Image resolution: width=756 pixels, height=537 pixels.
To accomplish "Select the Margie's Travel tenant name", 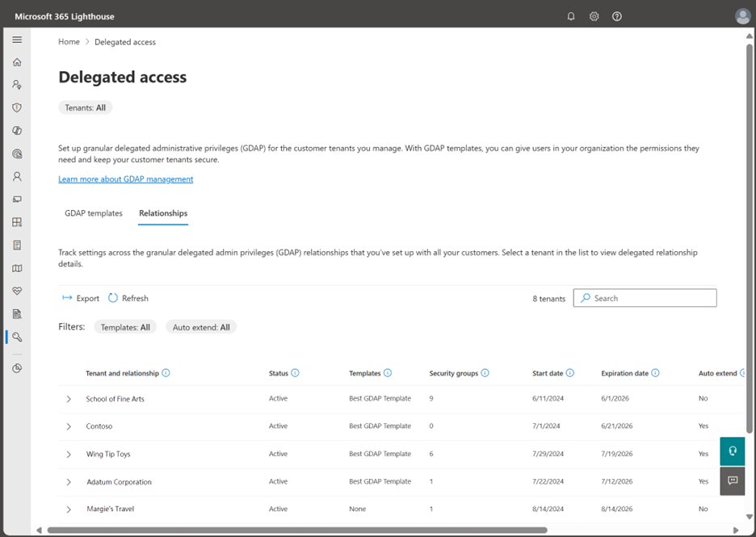I will click(111, 509).
